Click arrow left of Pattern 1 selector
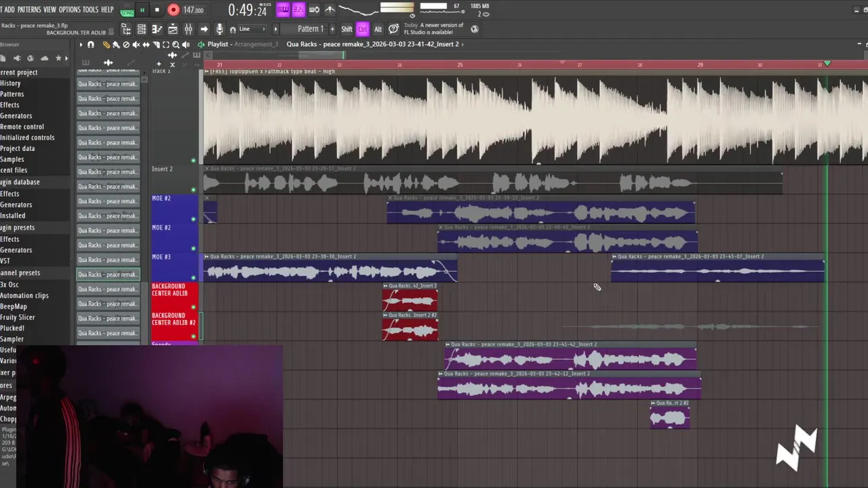The image size is (868, 488). (x=276, y=29)
